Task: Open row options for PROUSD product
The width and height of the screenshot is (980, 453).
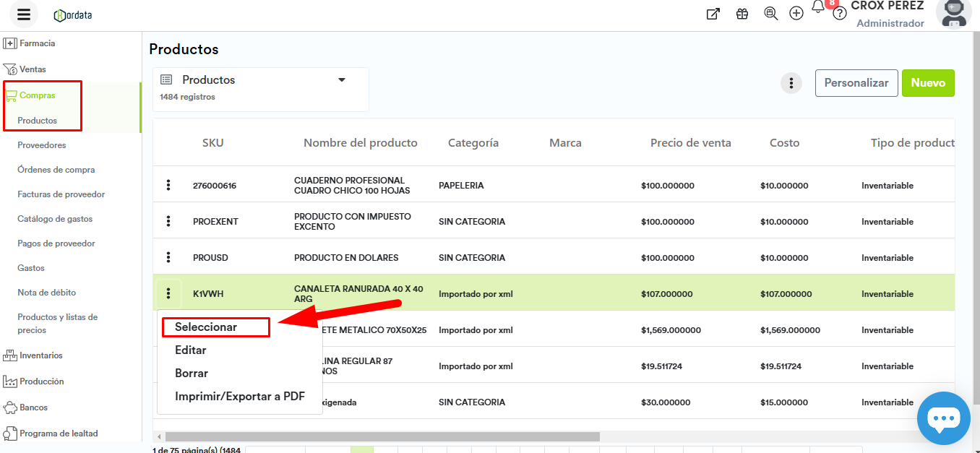Action: (168, 257)
